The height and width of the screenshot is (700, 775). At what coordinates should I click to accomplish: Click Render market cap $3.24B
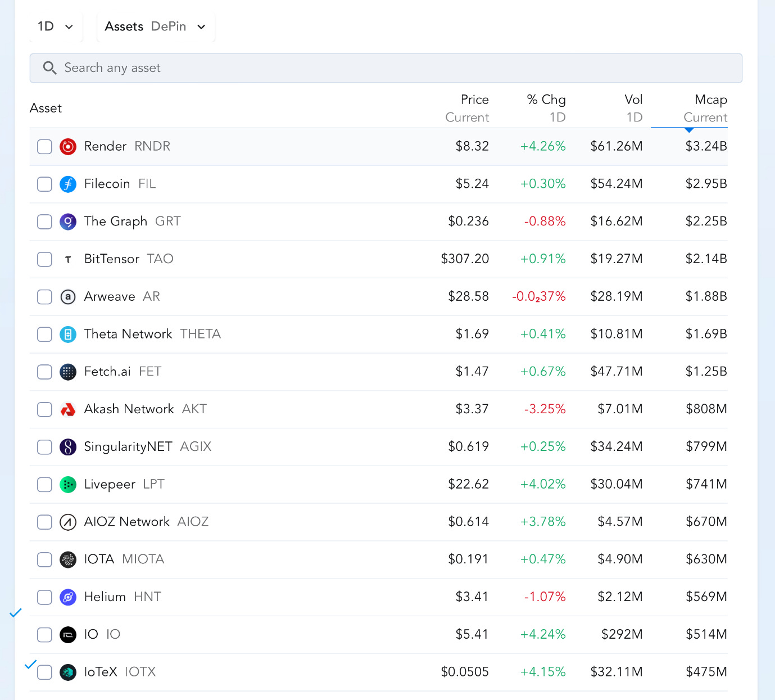[706, 146]
